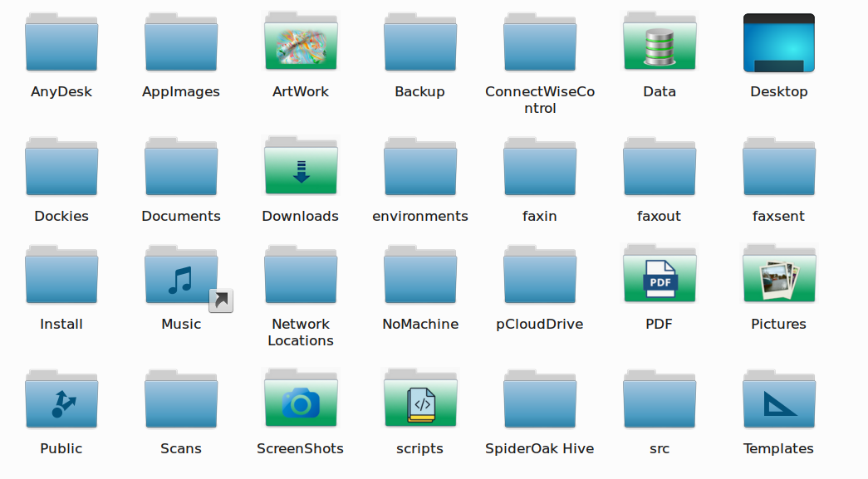Open the PDF folder icon
Viewport: 868px width, 479px height.
click(660, 274)
